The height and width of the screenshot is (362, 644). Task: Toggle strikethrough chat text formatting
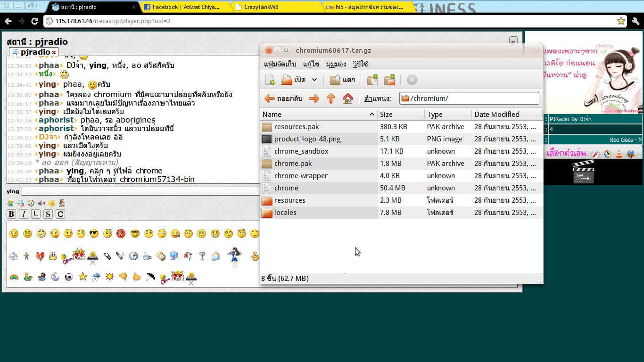point(48,214)
